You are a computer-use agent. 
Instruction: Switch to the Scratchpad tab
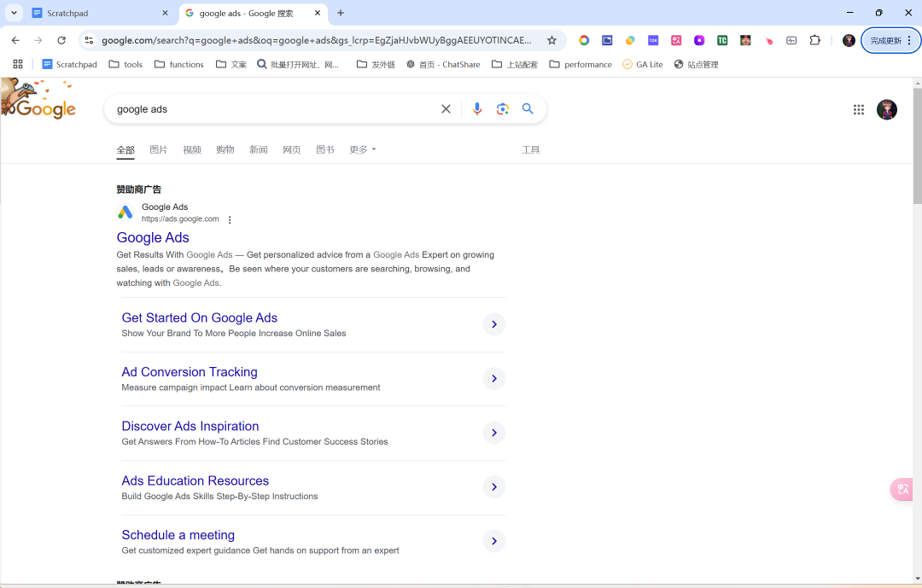tap(99, 13)
